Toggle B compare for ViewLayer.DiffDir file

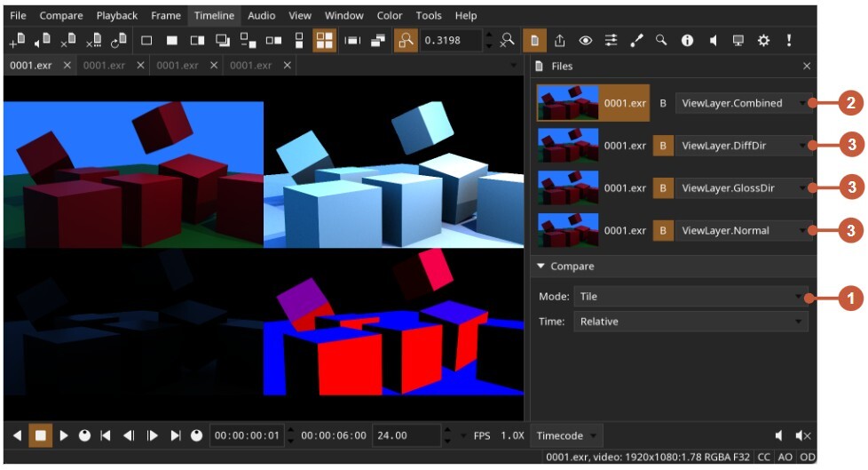click(x=662, y=146)
